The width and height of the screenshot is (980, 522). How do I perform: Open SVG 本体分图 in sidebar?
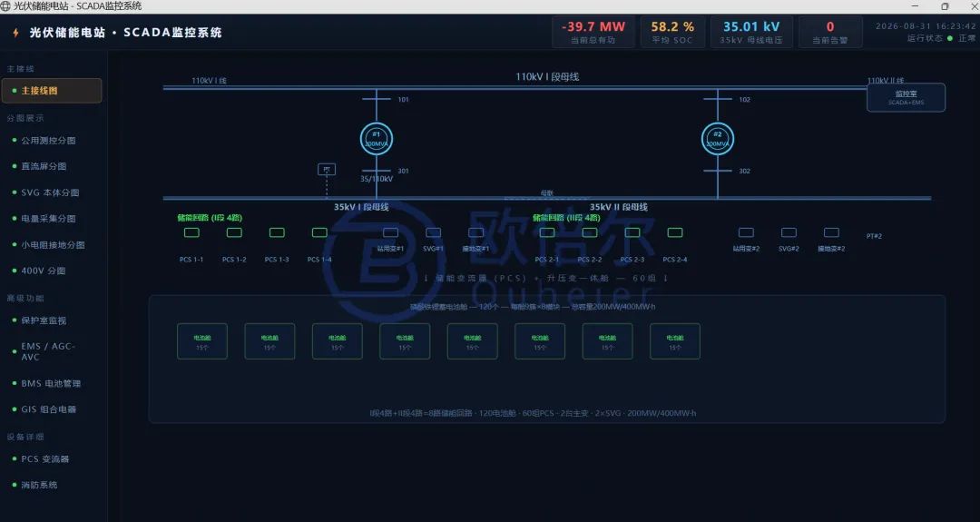tap(52, 192)
